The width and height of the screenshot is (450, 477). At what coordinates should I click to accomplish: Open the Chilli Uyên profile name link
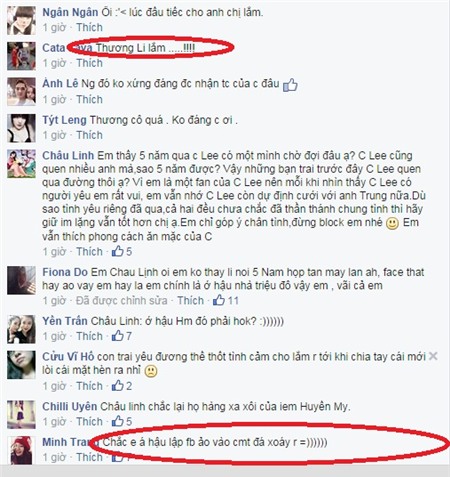[70, 406]
